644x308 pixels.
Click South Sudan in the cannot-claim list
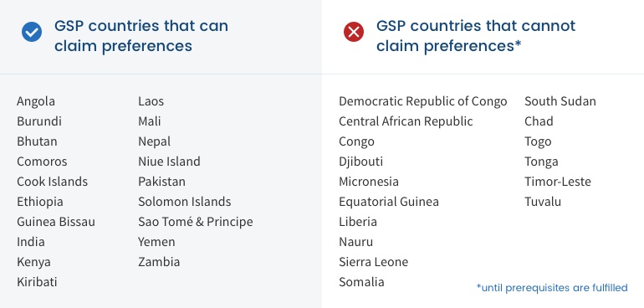pyautogui.click(x=560, y=101)
